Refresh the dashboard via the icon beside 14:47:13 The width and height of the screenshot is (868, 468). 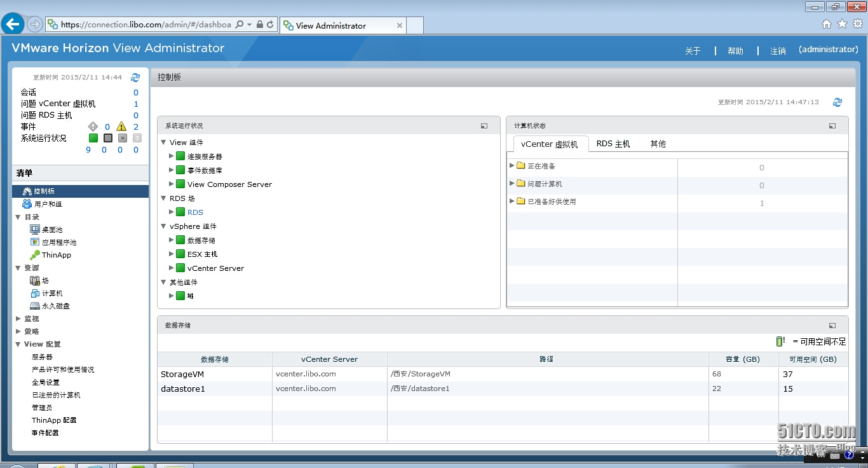pyautogui.click(x=837, y=102)
